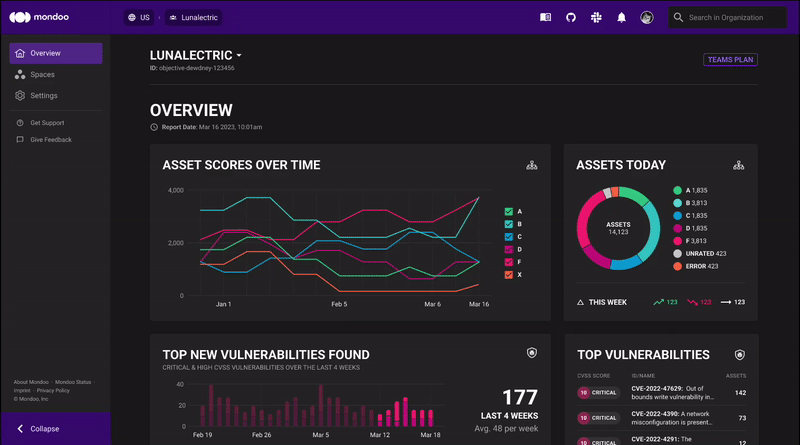Screen dimensions: 800x445
Task: Open the user avatar menu
Action: click(647, 17)
